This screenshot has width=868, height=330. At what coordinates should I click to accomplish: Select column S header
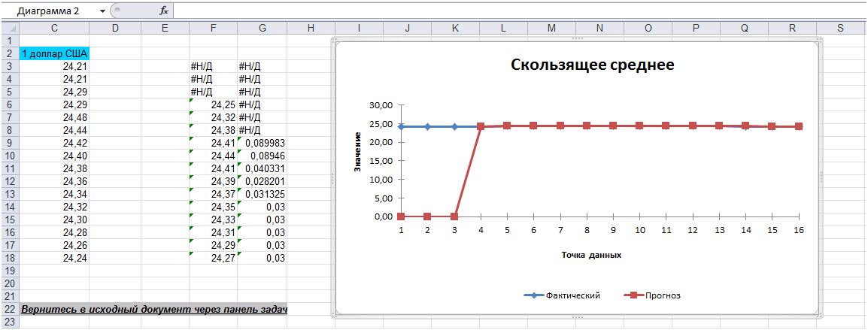(840, 29)
